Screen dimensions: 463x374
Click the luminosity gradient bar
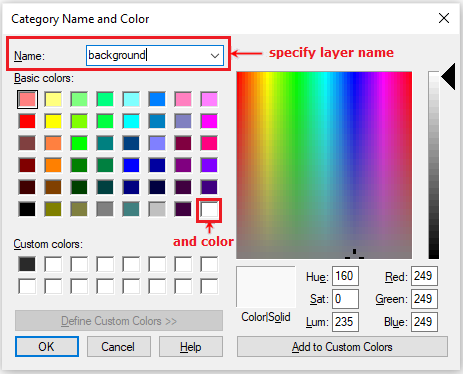[434, 165]
